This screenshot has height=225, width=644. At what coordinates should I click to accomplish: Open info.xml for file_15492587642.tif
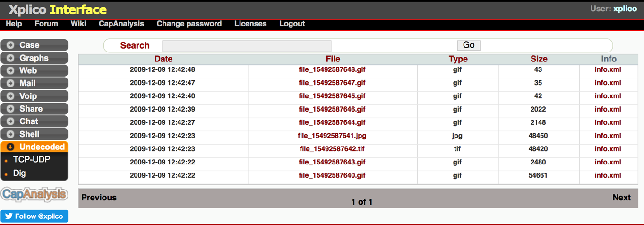(x=608, y=149)
